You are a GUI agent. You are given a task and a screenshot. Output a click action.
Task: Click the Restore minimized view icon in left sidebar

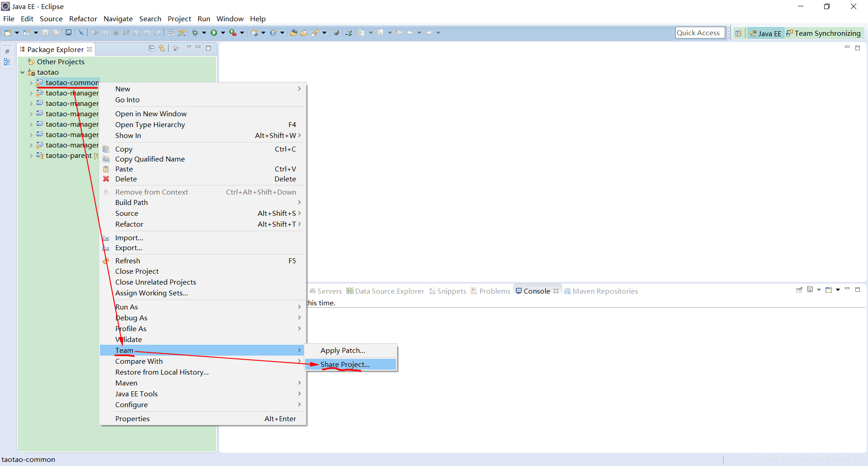7,52
